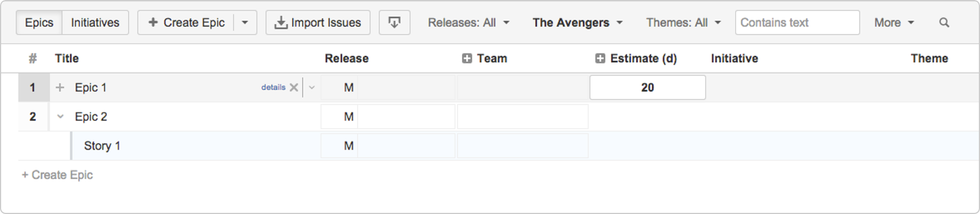
Task: Switch to the Initiatives tab
Action: [95, 23]
